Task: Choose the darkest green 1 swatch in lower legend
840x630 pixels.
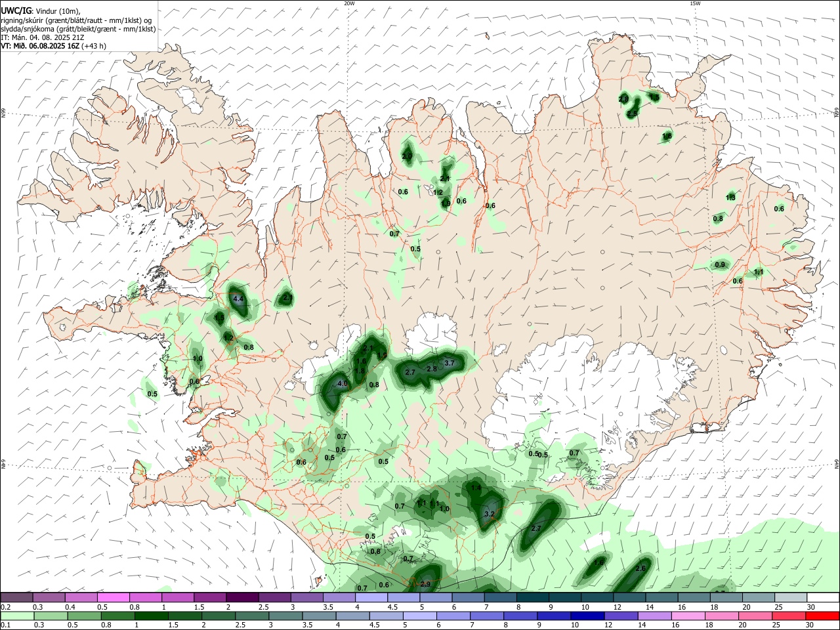Action: (x=151, y=616)
